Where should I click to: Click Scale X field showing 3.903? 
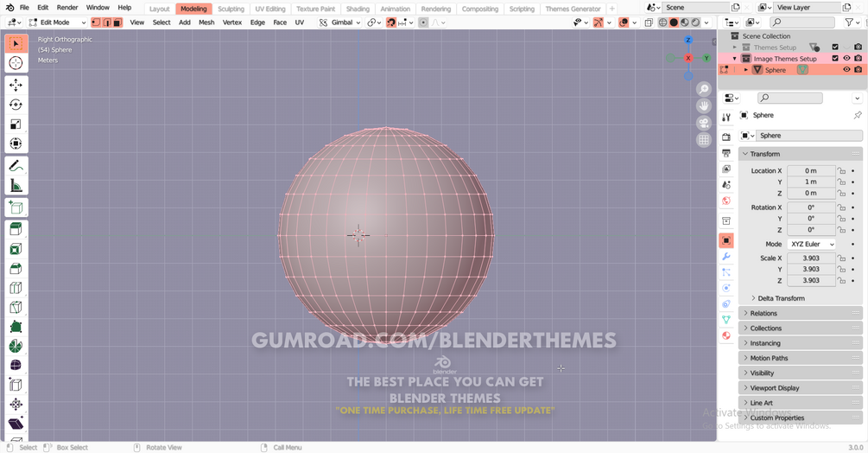(x=811, y=258)
